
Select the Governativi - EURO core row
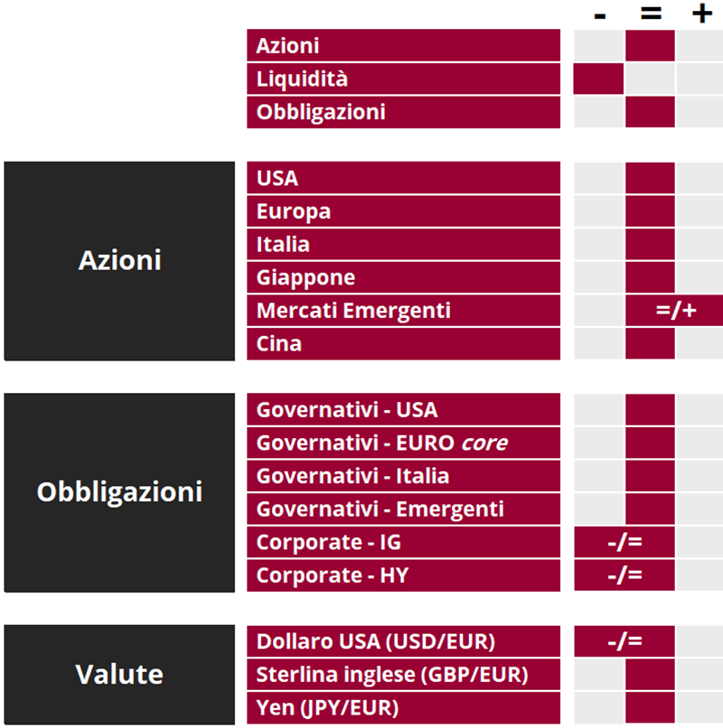pos(403,443)
